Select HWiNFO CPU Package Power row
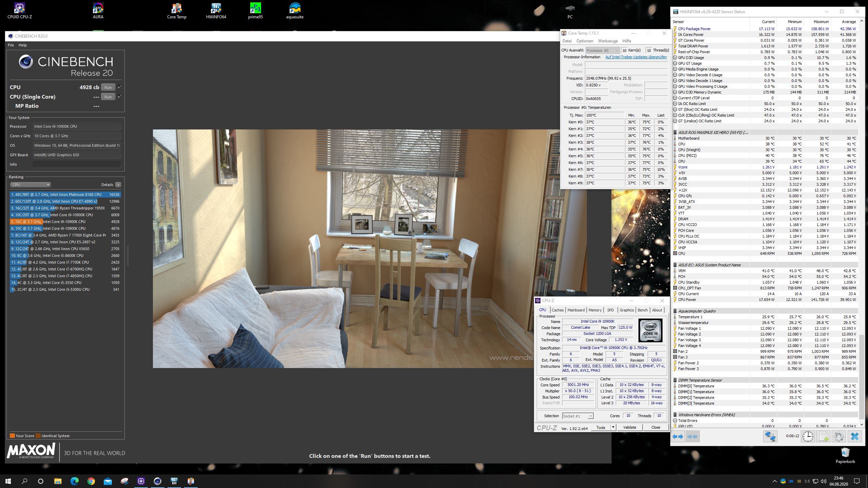Viewport: 868px width, 488px height. pyautogui.click(x=765, y=29)
